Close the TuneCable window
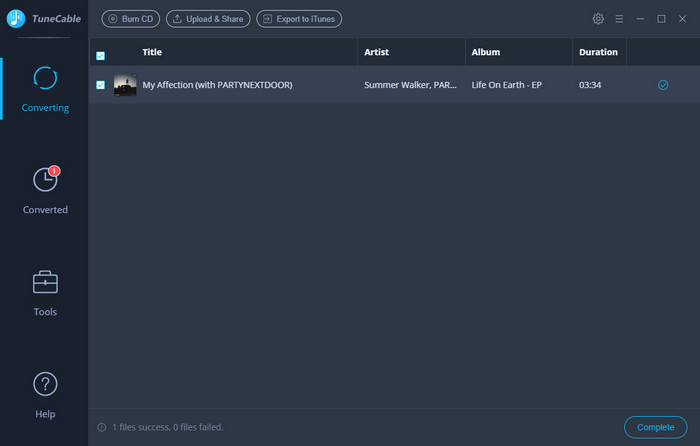The image size is (700, 446). [x=682, y=19]
